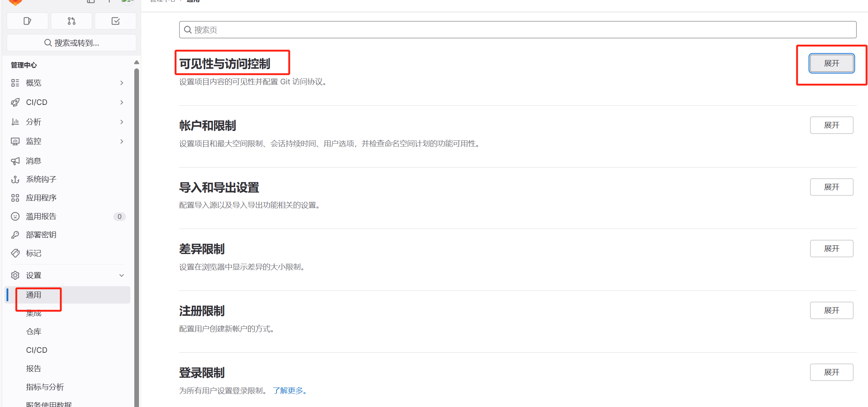Click the 消息 megaphone icon

(15, 161)
